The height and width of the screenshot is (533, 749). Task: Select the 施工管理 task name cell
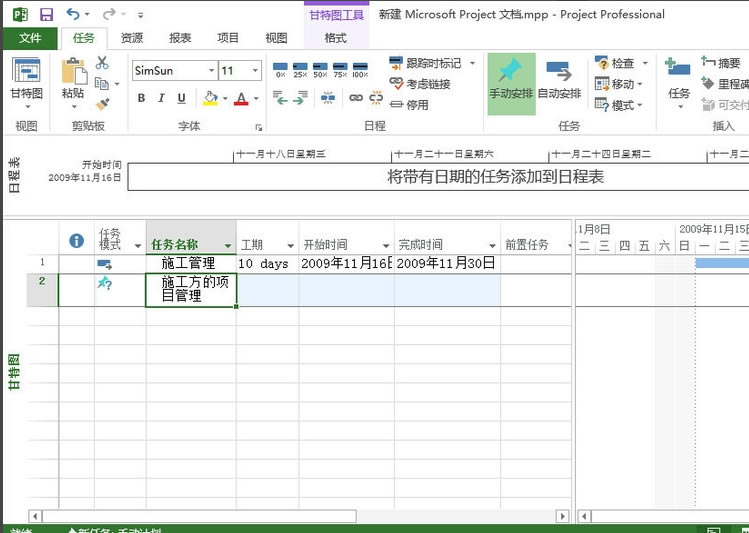pos(190,264)
